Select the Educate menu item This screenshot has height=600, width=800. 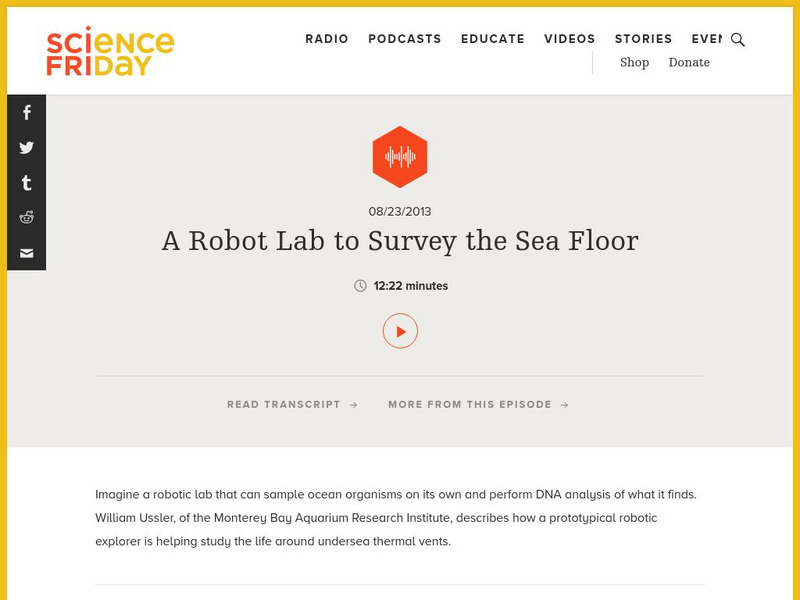point(492,39)
